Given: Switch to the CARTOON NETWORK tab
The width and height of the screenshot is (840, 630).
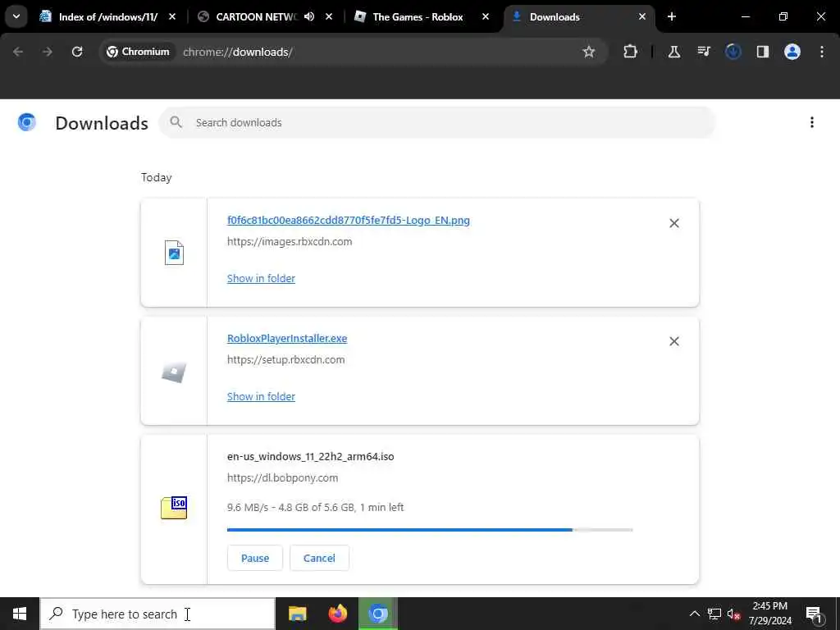Looking at the screenshot, I should [x=255, y=17].
